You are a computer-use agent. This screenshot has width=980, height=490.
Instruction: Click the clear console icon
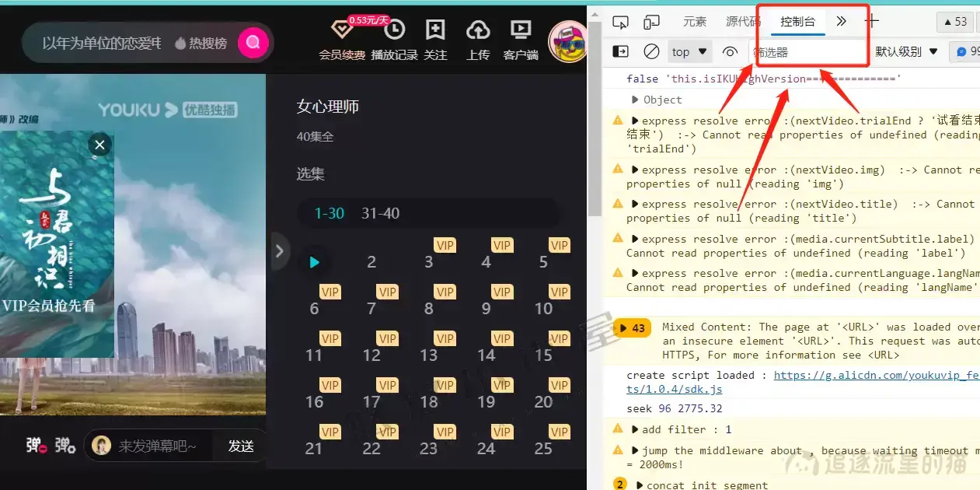click(x=651, y=51)
